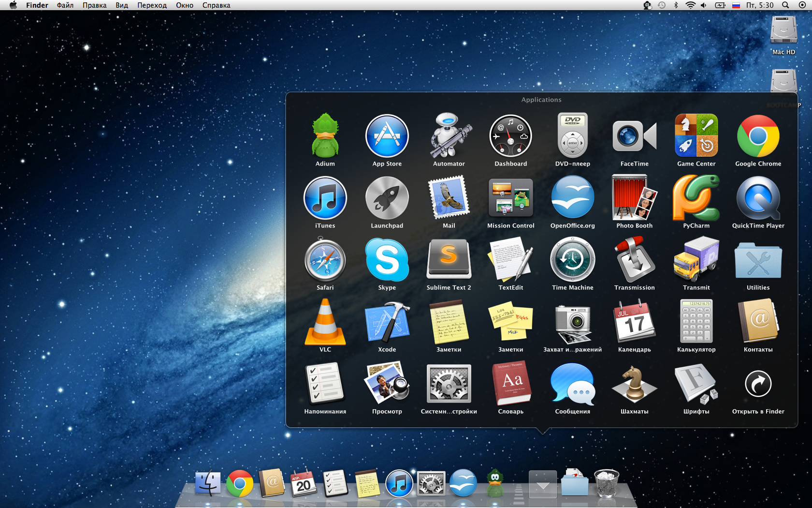
Task: Open the Справка menu
Action: click(x=217, y=5)
